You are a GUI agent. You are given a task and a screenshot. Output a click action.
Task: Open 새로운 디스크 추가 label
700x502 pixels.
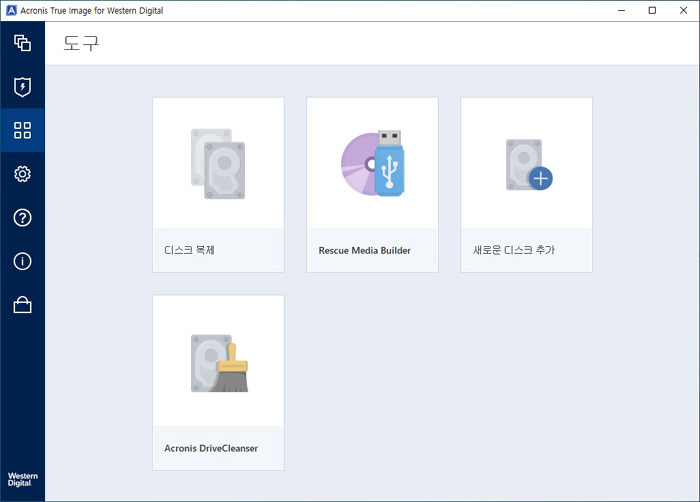[514, 250]
